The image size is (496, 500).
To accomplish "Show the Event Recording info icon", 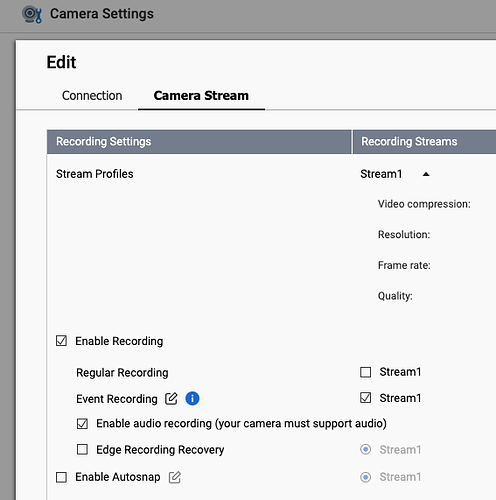I will (x=192, y=398).
